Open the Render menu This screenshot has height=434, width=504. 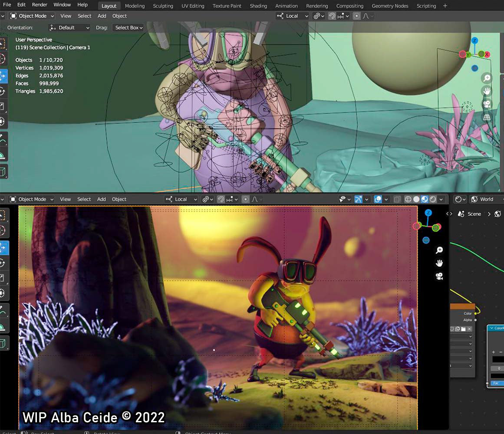40,5
